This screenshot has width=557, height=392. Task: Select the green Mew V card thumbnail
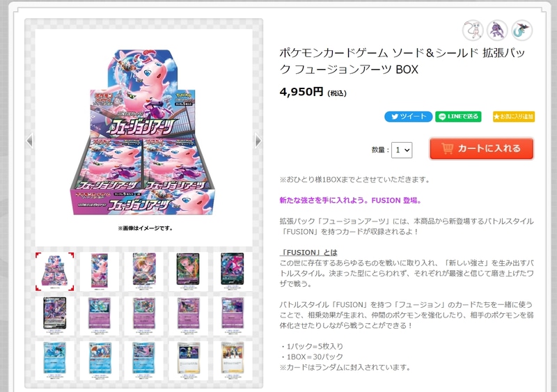[x=188, y=272]
